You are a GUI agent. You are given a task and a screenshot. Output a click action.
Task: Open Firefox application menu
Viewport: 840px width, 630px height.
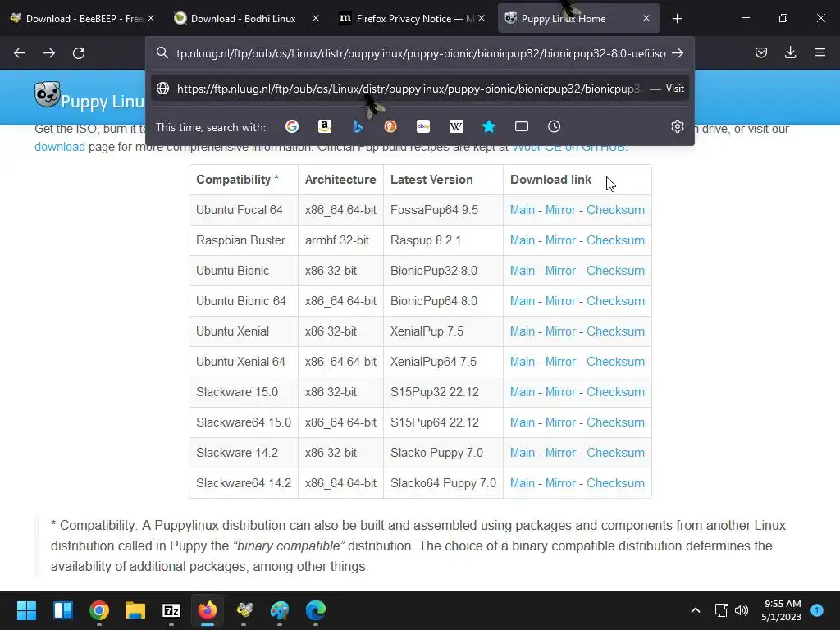820,52
